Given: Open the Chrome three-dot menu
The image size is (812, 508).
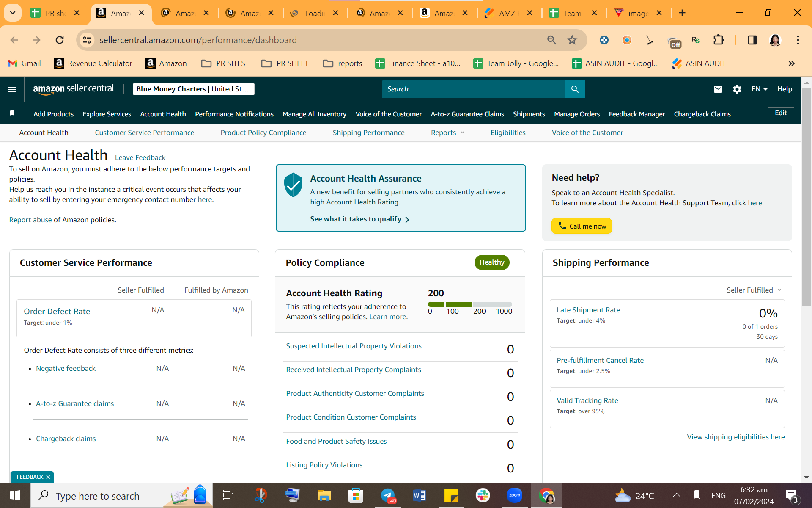Looking at the screenshot, I should pos(798,40).
